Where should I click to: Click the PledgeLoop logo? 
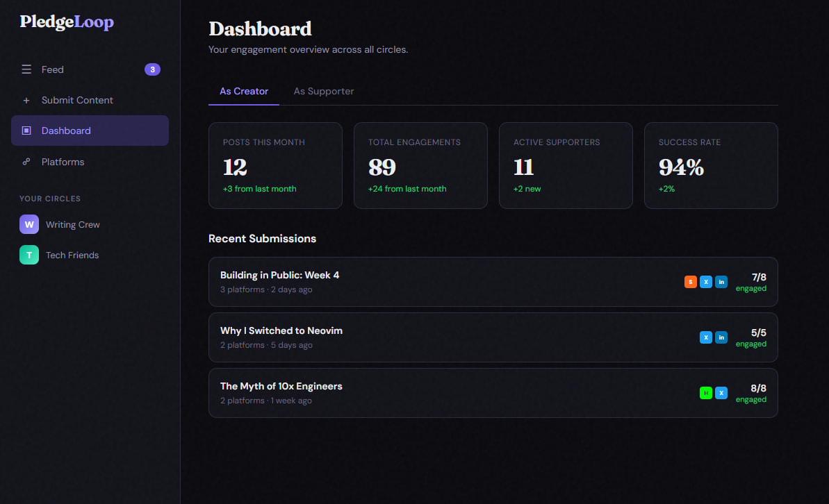(67, 22)
